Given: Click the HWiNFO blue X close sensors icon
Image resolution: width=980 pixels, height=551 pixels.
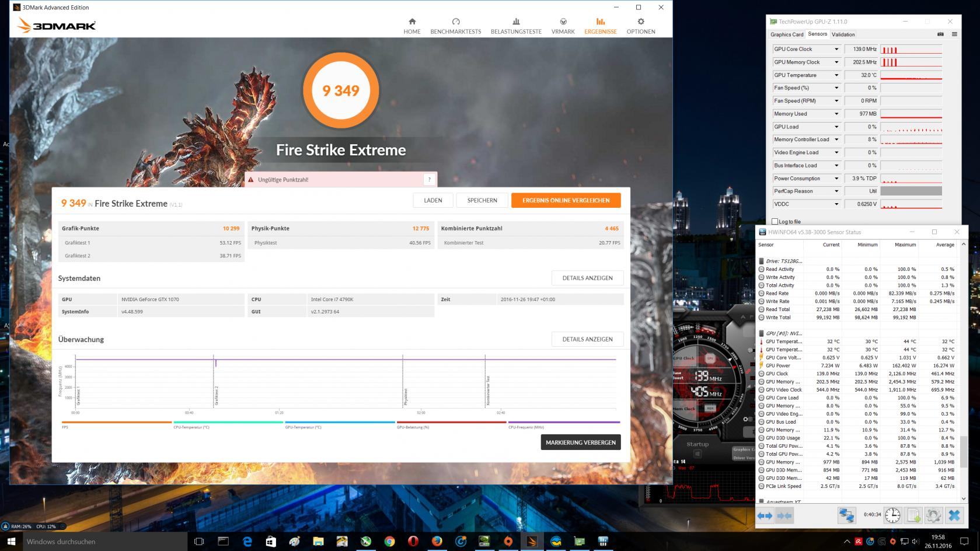Looking at the screenshot, I should point(954,515).
